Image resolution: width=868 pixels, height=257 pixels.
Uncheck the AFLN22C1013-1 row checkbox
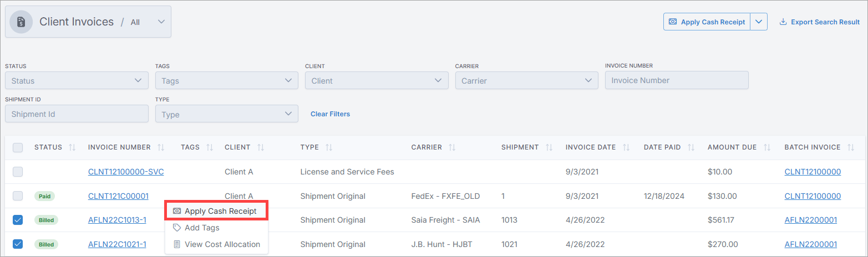pyautogui.click(x=18, y=220)
